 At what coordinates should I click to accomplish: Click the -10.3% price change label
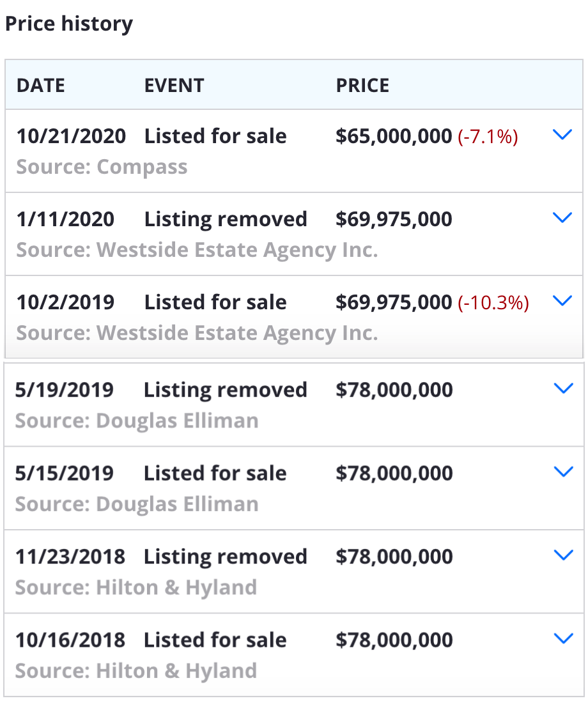[x=493, y=303]
